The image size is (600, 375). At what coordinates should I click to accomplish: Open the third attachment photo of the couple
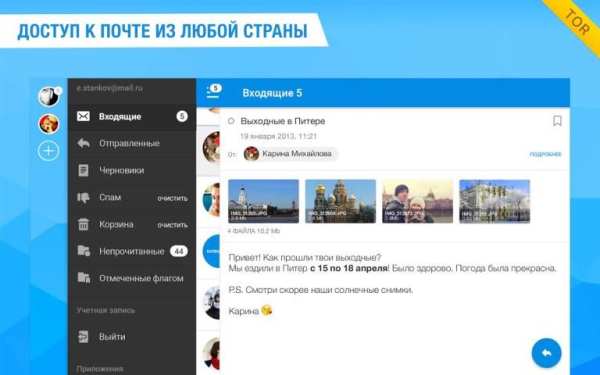pyautogui.click(x=417, y=201)
